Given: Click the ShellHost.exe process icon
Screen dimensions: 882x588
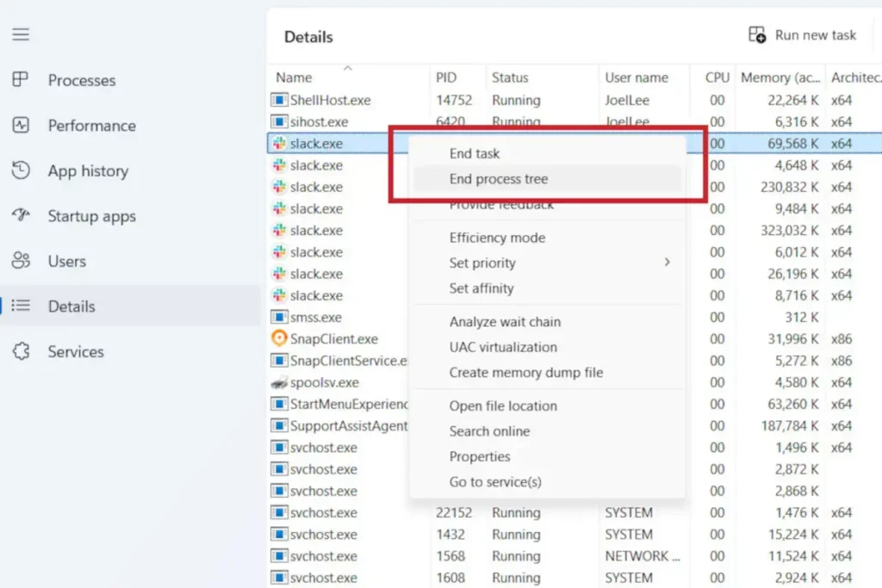Looking at the screenshot, I should [279, 100].
